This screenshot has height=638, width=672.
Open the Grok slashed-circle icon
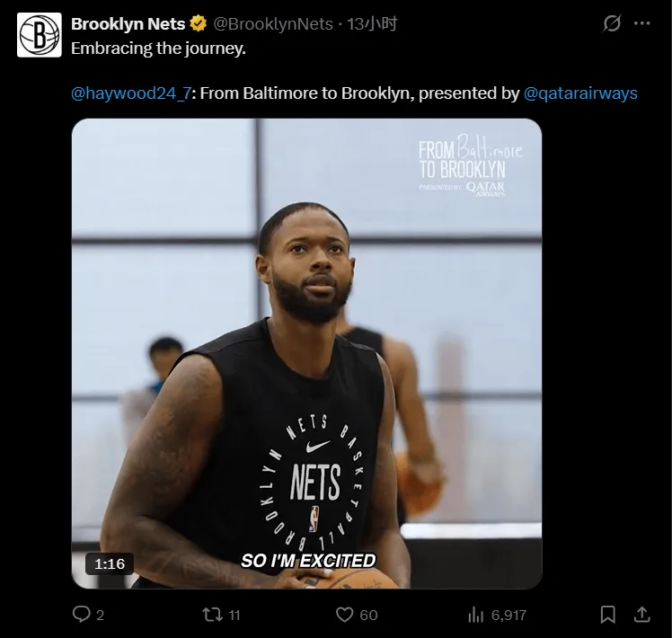(x=612, y=24)
